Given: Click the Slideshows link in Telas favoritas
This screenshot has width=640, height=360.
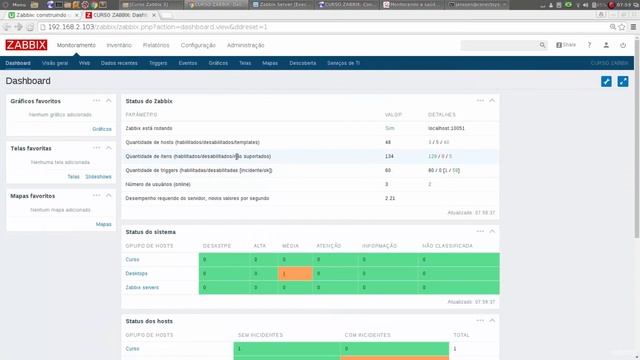Looking at the screenshot, I should [x=98, y=177].
